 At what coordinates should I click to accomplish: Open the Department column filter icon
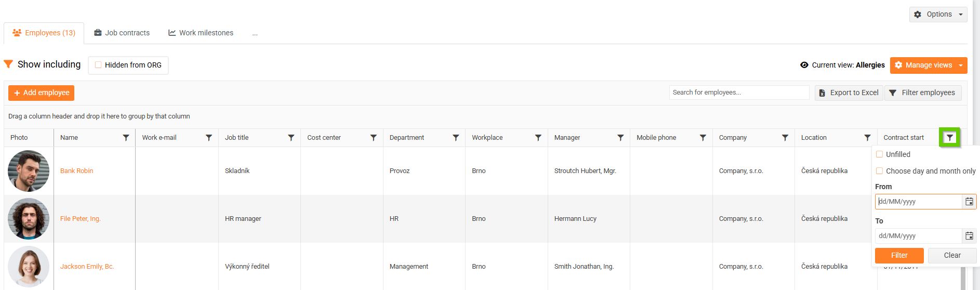tap(456, 138)
